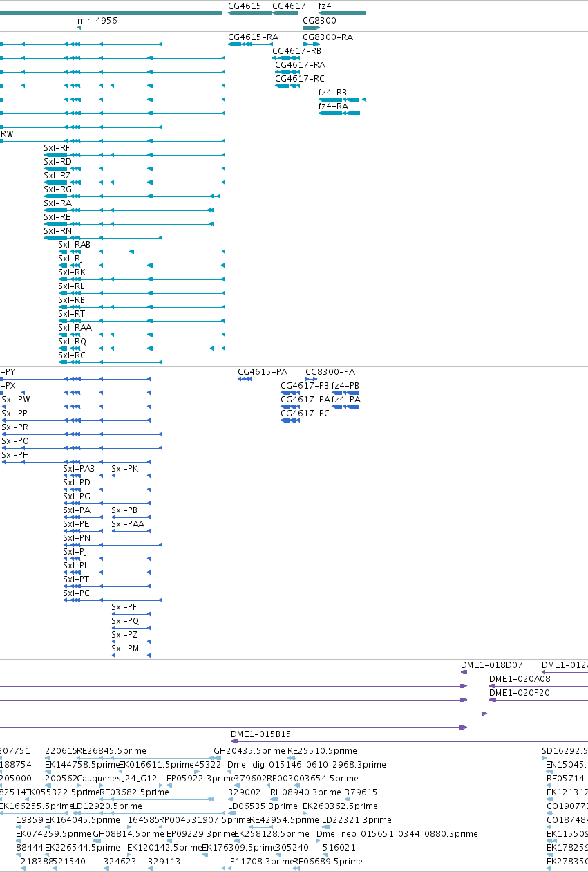Click the DME1-020A08 feature label
The image size is (588, 872).
(520, 679)
